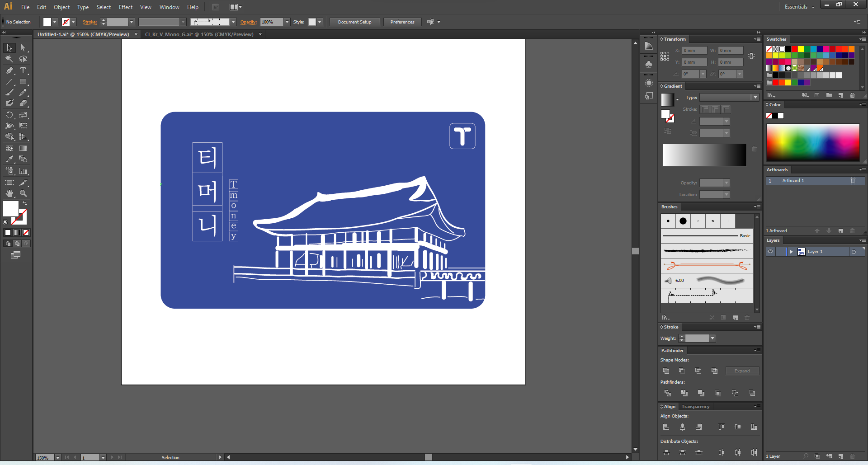Select the Type tool
This screenshot has height=465, width=868.
(x=23, y=70)
